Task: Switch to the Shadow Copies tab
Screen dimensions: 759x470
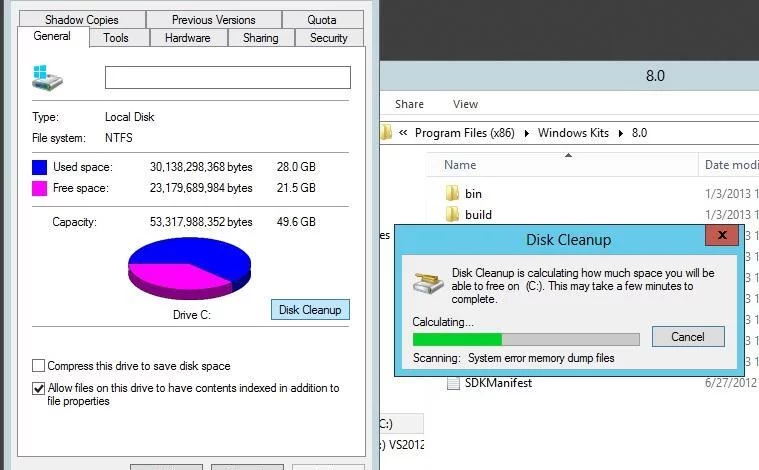Action: point(82,19)
